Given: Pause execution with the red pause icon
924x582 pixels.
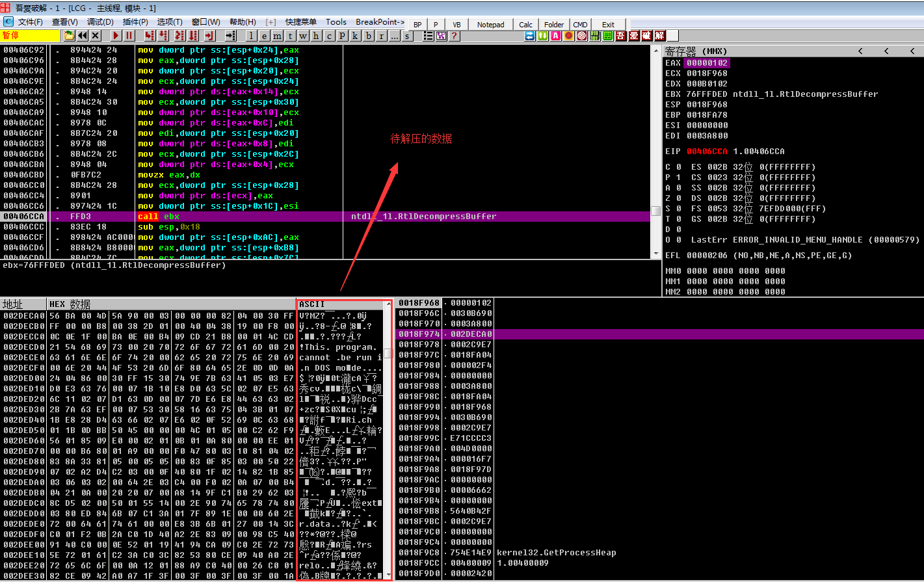Looking at the screenshot, I should [x=129, y=36].
